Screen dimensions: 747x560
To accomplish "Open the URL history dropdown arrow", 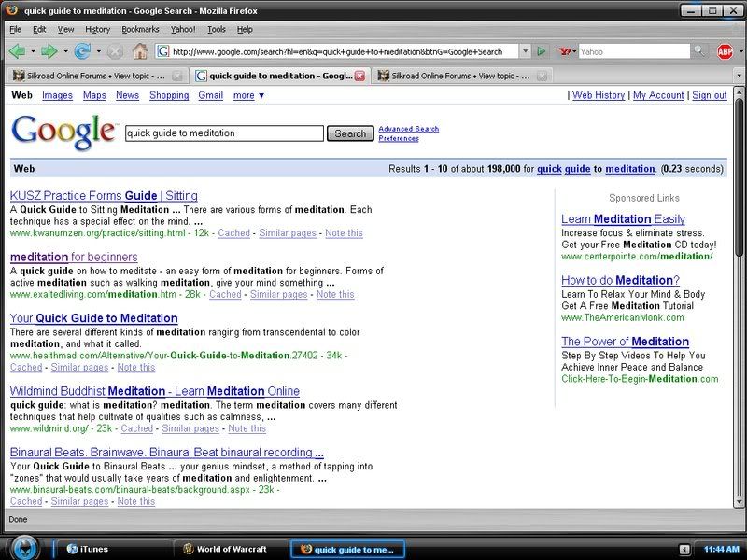I will pyautogui.click(x=527, y=51).
